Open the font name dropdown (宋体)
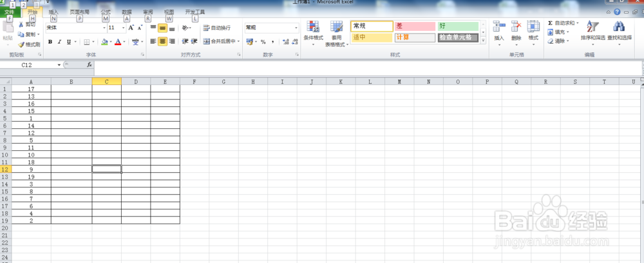644x263 pixels. tap(104, 28)
